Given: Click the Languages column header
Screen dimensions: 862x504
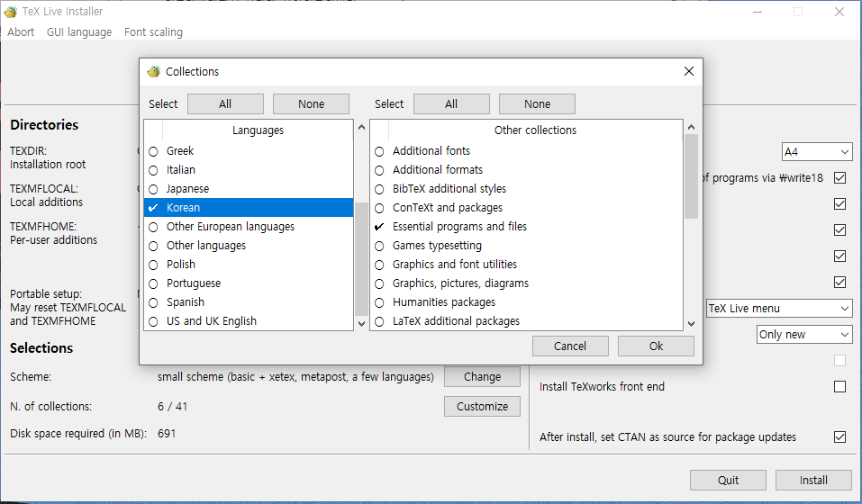Looking at the screenshot, I should (258, 130).
